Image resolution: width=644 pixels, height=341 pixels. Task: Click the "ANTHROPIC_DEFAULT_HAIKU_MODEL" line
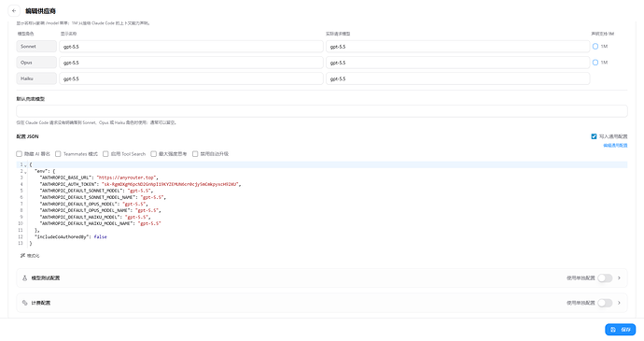95,217
